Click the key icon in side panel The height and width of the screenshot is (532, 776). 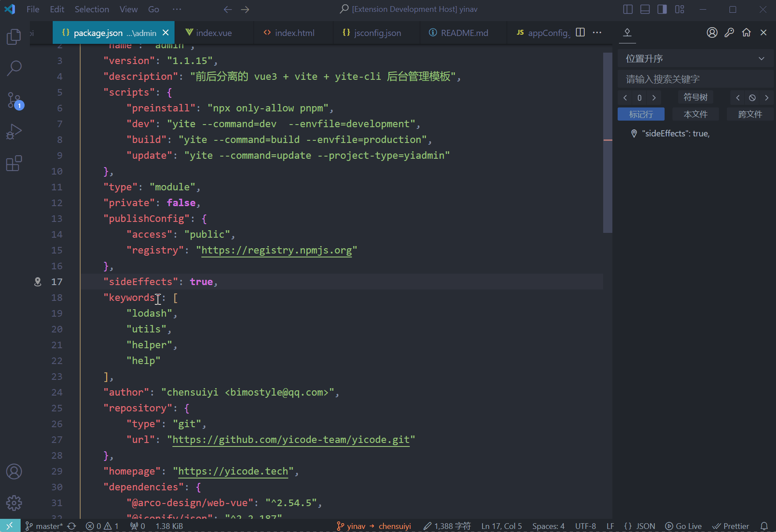[729, 32]
